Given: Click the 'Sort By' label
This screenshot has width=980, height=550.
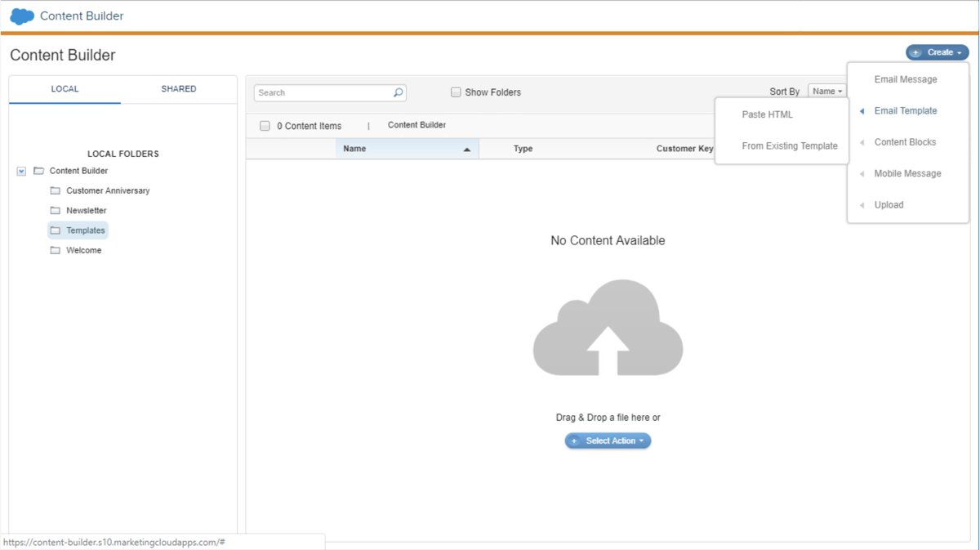Looking at the screenshot, I should click(x=785, y=92).
